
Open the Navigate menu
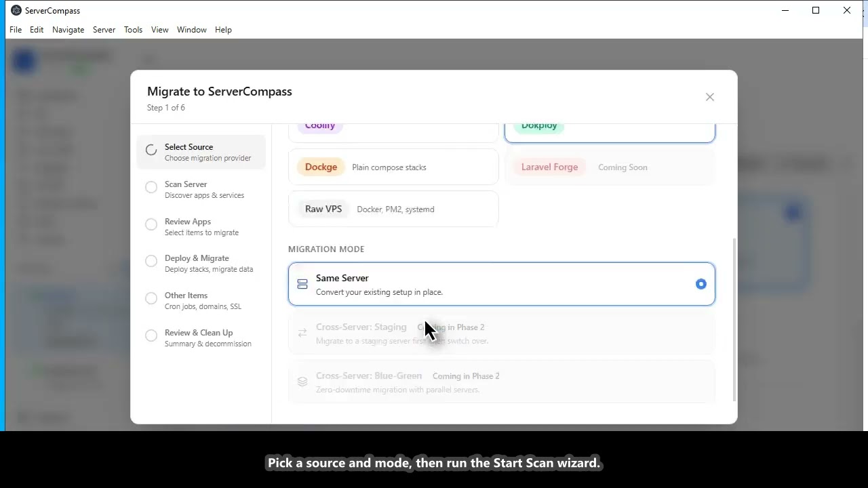(68, 30)
